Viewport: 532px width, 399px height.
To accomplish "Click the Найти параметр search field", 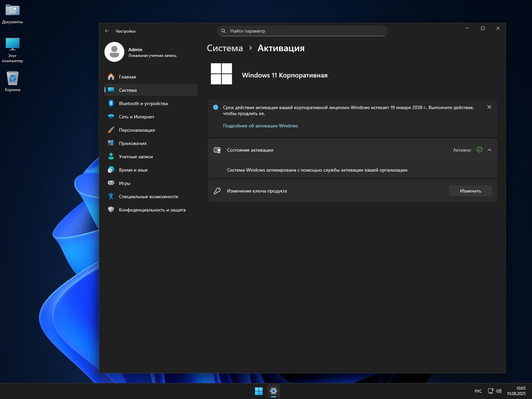I will 302,31.
